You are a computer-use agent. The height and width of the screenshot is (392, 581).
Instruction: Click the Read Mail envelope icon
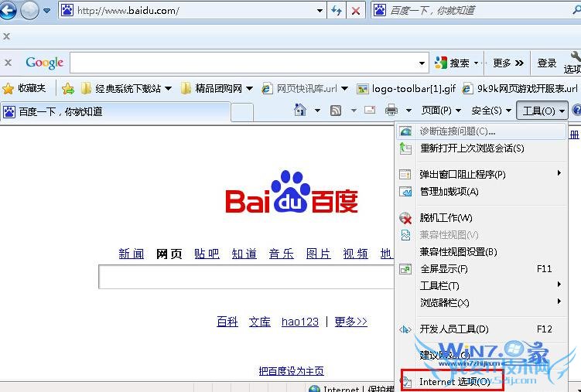(x=370, y=110)
